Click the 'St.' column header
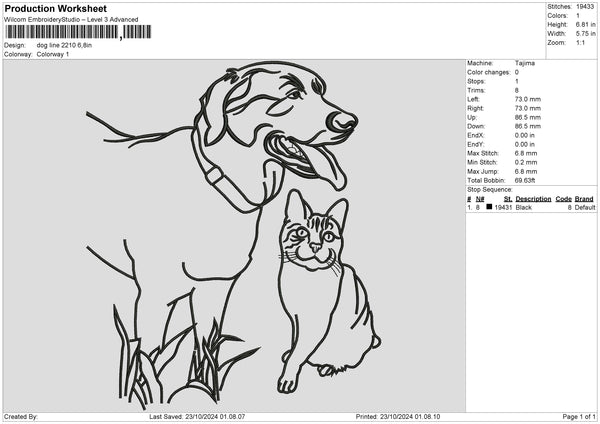 point(508,199)
